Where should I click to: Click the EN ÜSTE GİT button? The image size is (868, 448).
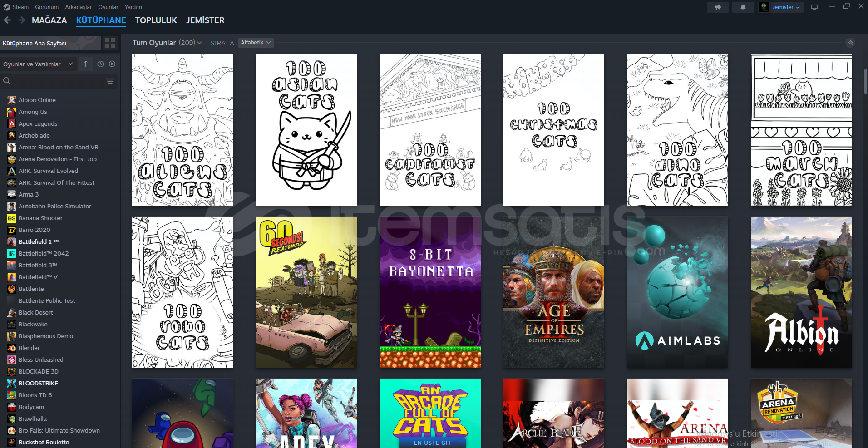pos(433,443)
